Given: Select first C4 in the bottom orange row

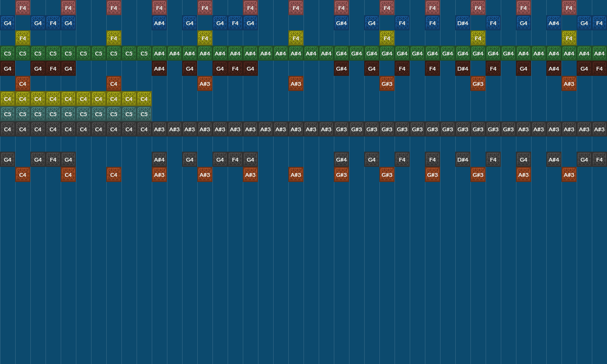Looking at the screenshot, I should coord(23,174).
